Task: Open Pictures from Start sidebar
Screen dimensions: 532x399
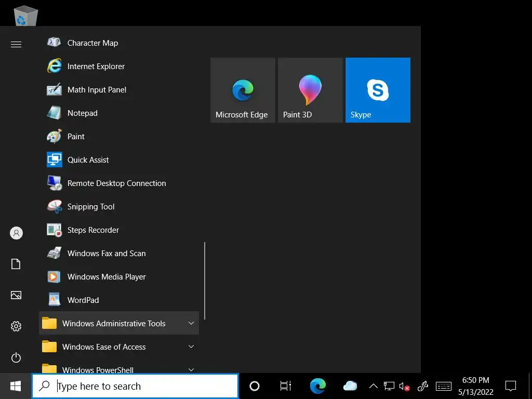Action: [x=16, y=295]
